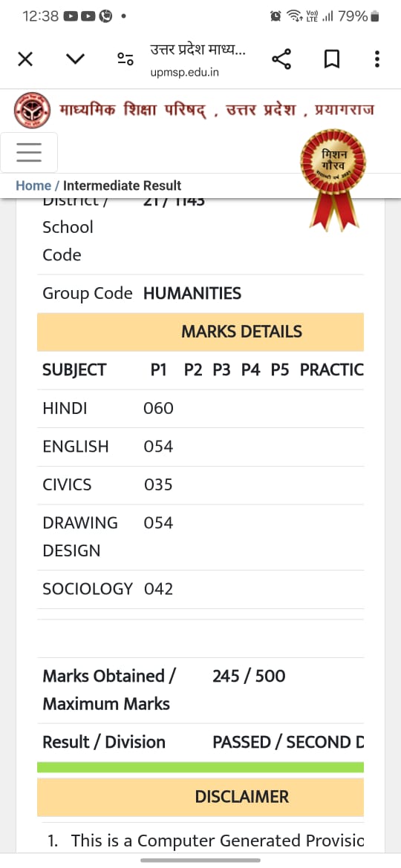Screen dimensions: 401x868
Task: Tap upmsp.edu.in address text
Action: pos(184,73)
